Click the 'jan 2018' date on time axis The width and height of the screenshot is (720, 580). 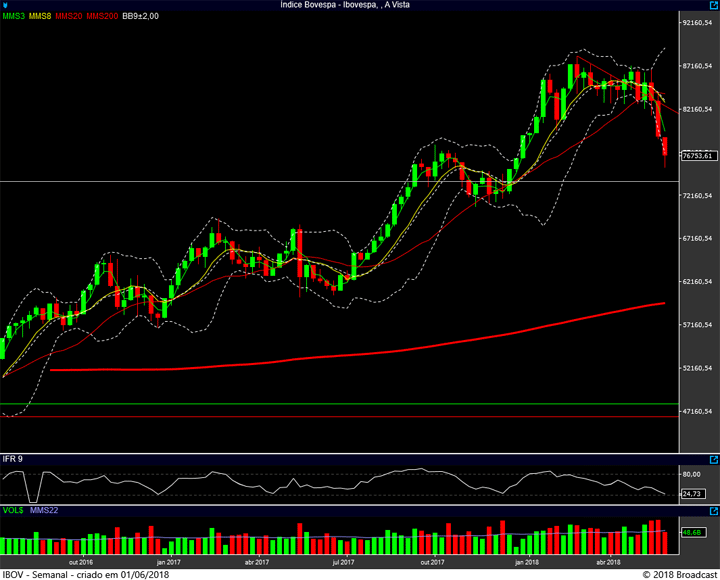(x=525, y=562)
